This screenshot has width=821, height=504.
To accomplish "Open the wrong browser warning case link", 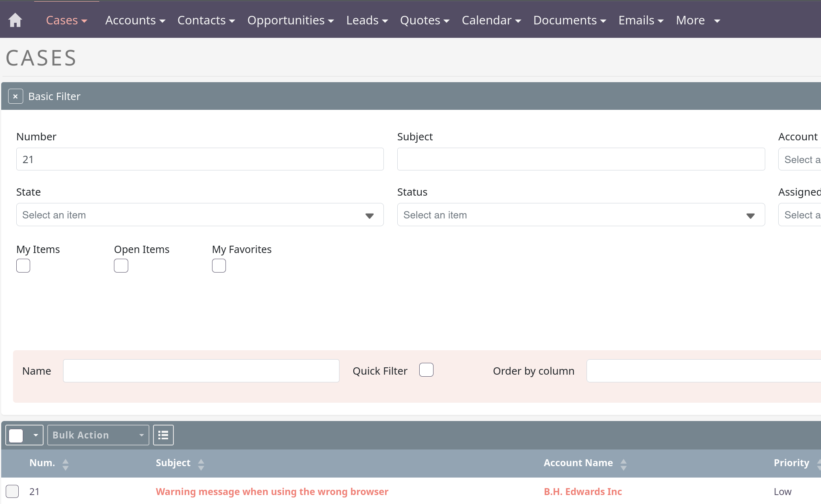I will pos(272,491).
